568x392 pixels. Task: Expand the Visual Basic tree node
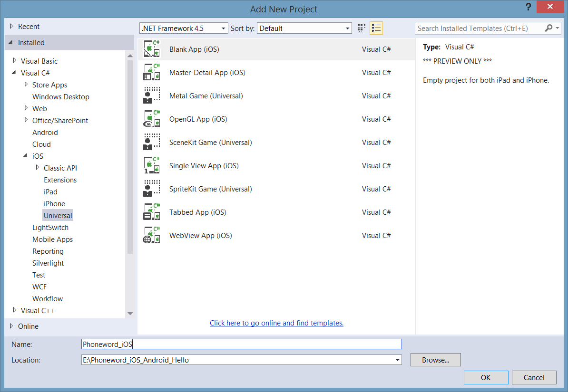15,61
